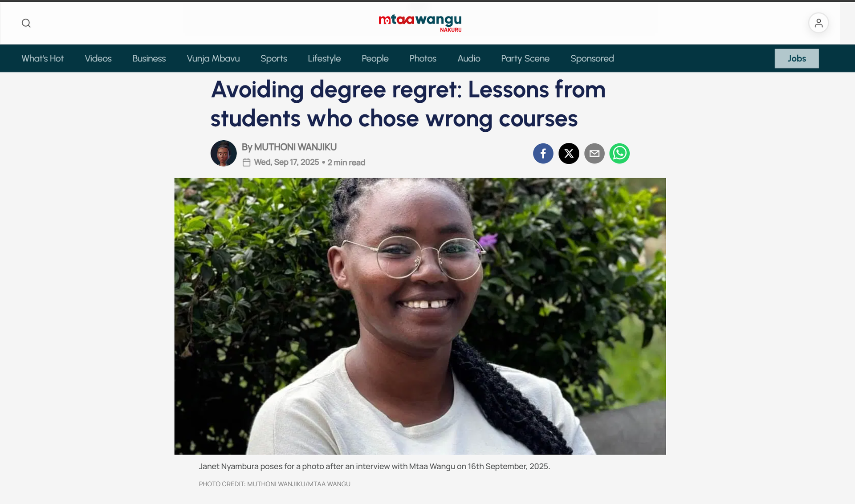This screenshot has height=504, width=855.
Task: Click the author avatar image
Action: [224, 153]
